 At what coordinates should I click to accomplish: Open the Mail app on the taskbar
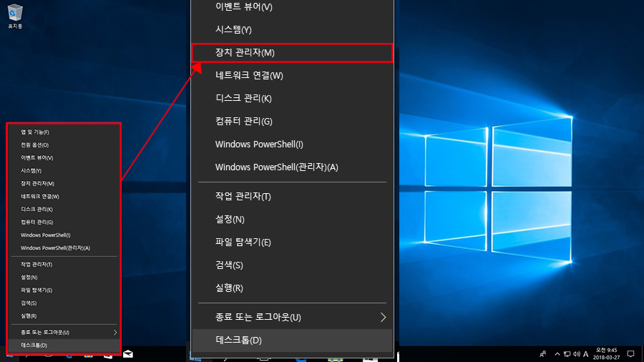128,354
